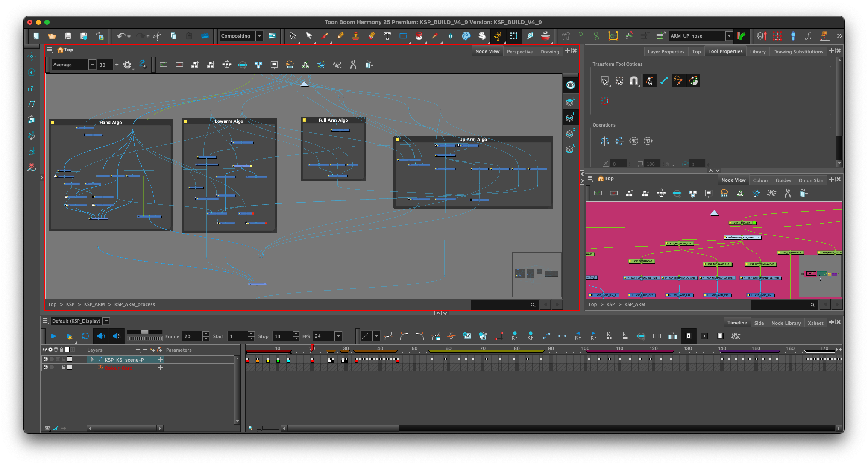
Task: Click the Add Keyframe icon in the timeline toolbar
Action: (515, 336)
